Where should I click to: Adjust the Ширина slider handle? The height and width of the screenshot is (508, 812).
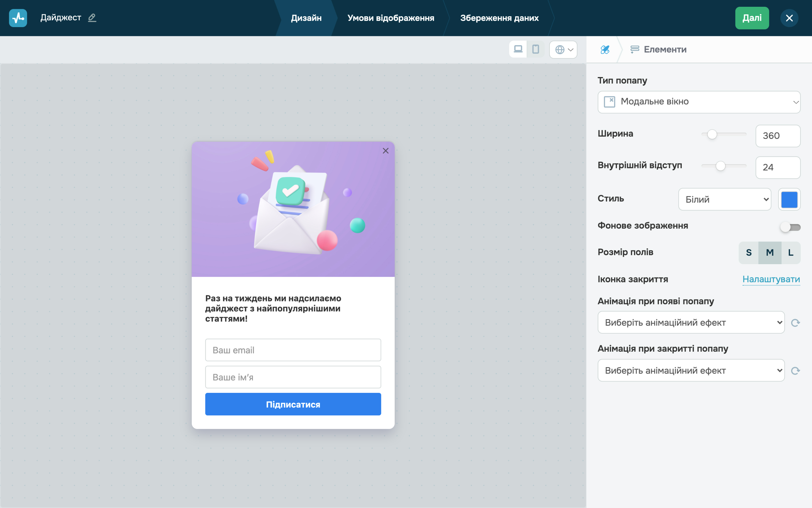click(x=712, y=134)
